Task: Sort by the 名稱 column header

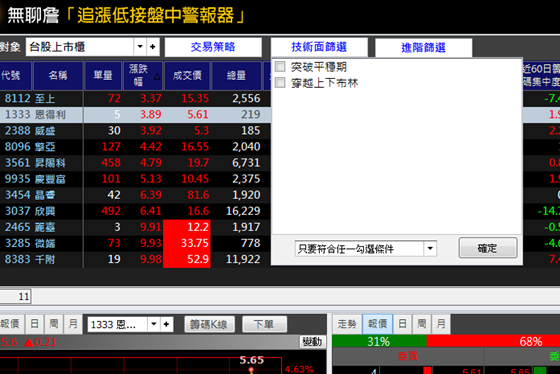Action: [x=58, y=75]
